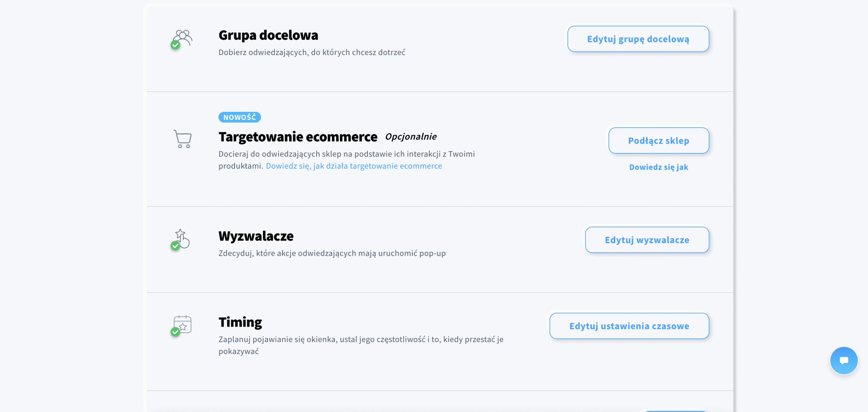Follow the targetowanie ecommerce explanation link
The height and width of the screenshot is (412, 868).
(354, 166)
